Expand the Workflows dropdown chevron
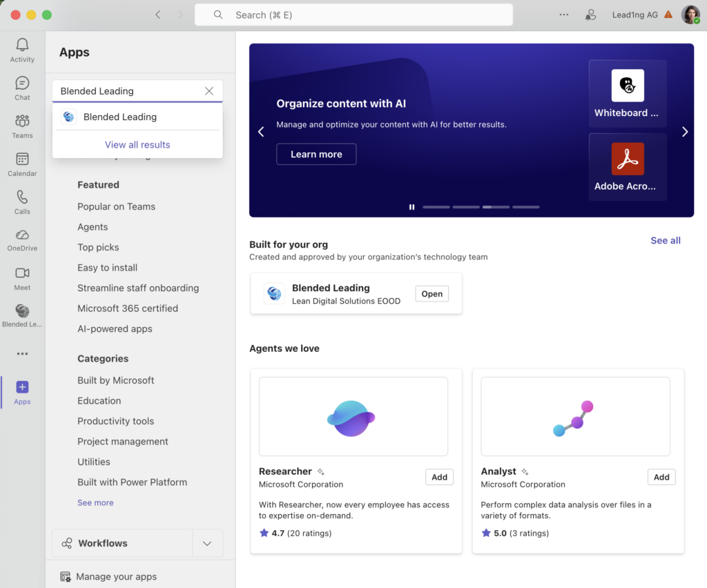The height and width of the screenshot is (588, 707). (207, 543)
